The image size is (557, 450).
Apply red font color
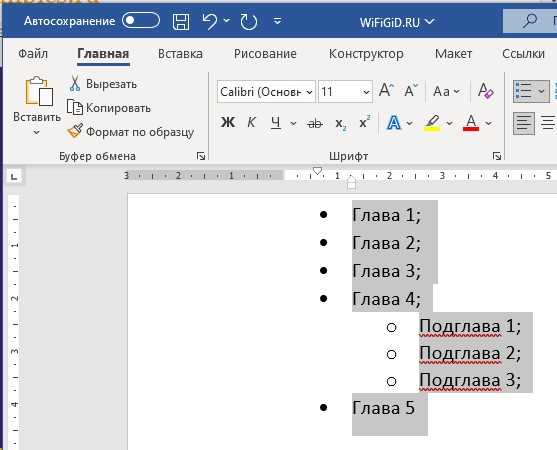pyautogui.click(x=471, y=123)
